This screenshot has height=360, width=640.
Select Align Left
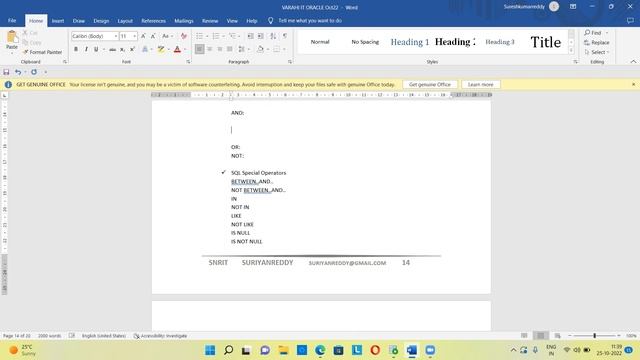tap(199, 49)
